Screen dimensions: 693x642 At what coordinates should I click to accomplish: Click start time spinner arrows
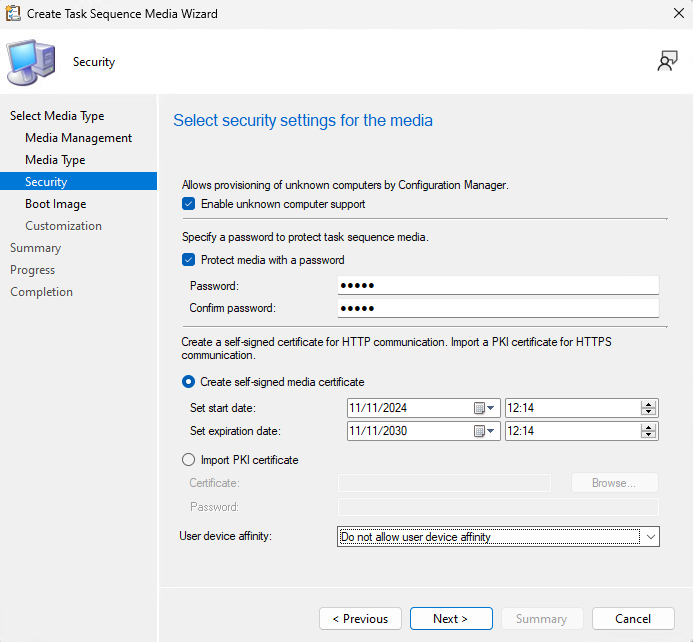pyautogui.click(x=648, y=408)
